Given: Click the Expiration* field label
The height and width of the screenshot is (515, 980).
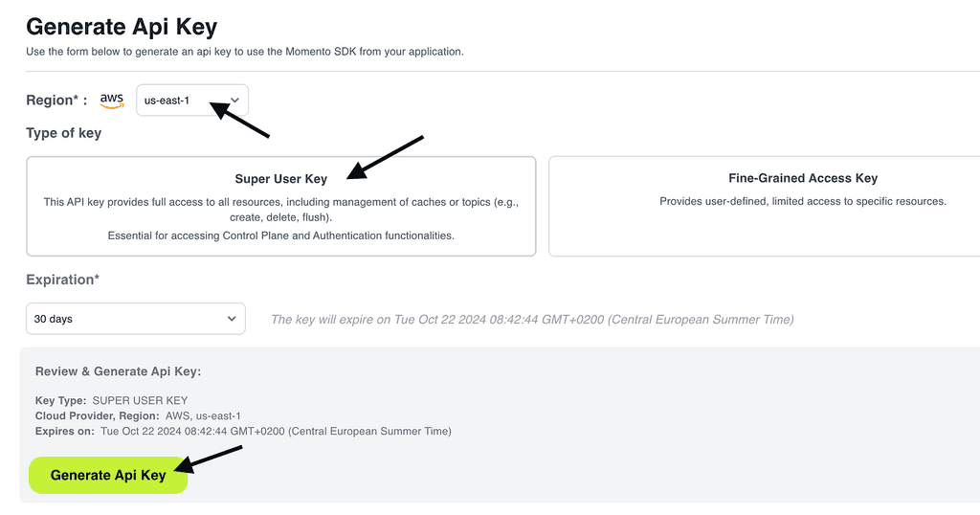Looking at the screenshot, I should pos(62,280).
